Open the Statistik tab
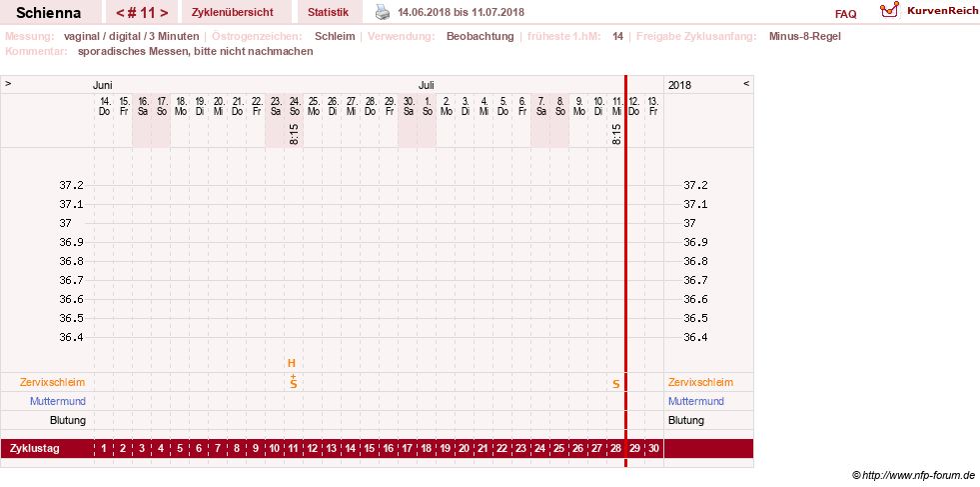The width and height of the screenshot is (980, 487). (x=328, y=13)
